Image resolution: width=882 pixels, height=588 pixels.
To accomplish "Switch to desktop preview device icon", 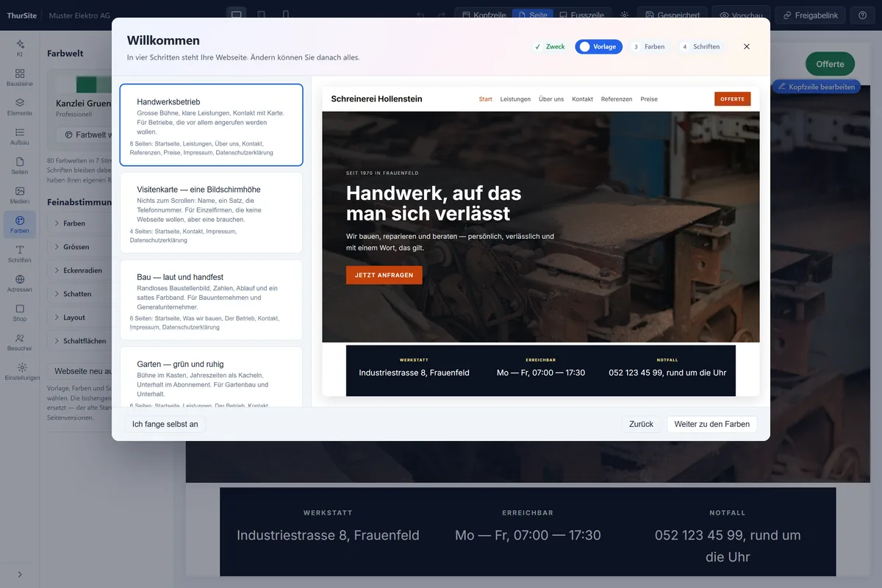I will pos(236,15).
